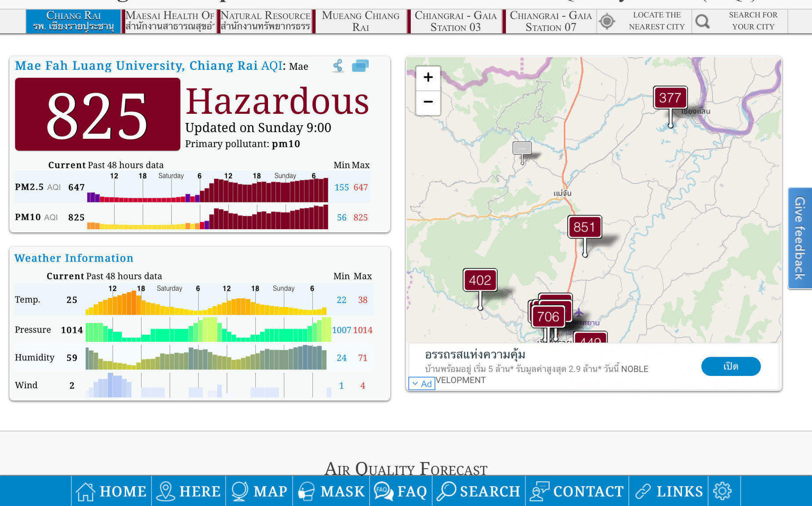Open Chiangrai - Gaia Station 07 tab
This screenshot has width=812, height=506.
tap(550, 21)
